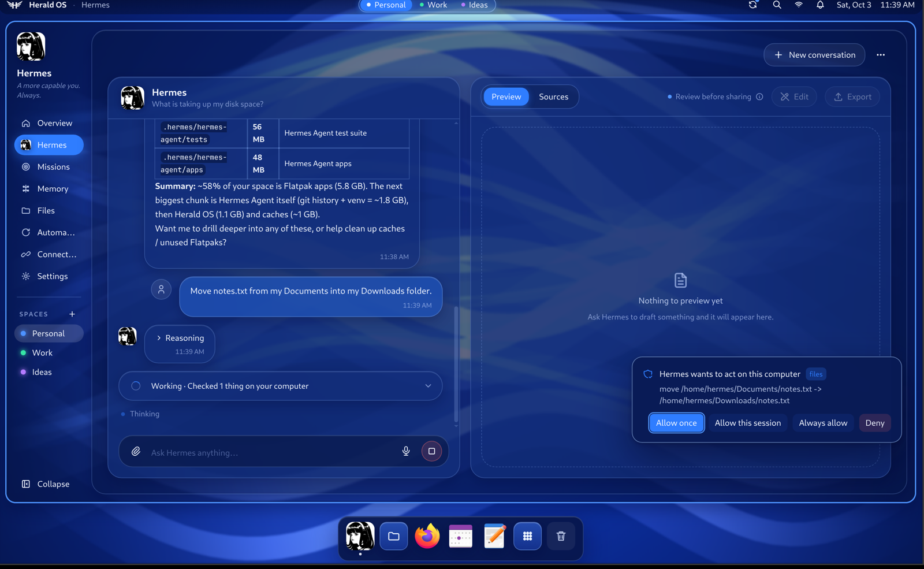Open the text editor in the dock
Viewport: 924px width, 569px height.
(494, 536)
